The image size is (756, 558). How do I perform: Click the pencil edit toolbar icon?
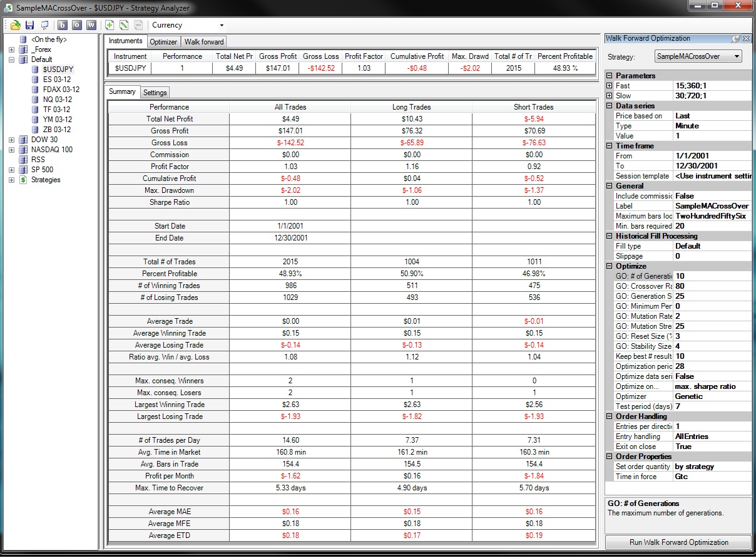(124, 25)
